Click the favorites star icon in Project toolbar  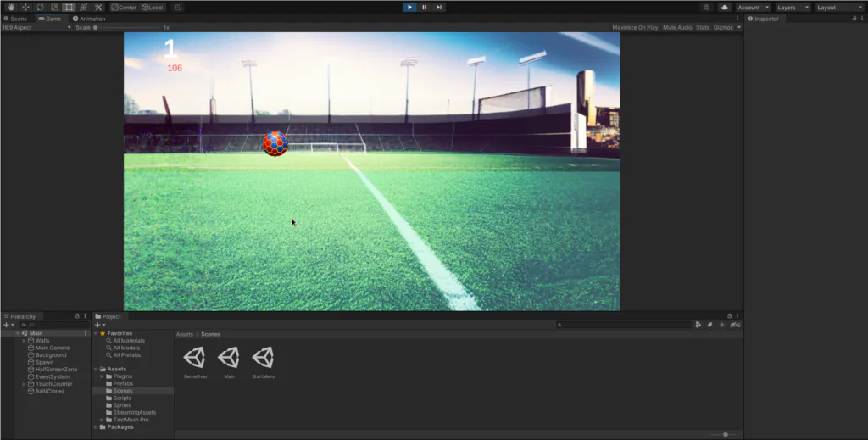[x=722, y=325]
